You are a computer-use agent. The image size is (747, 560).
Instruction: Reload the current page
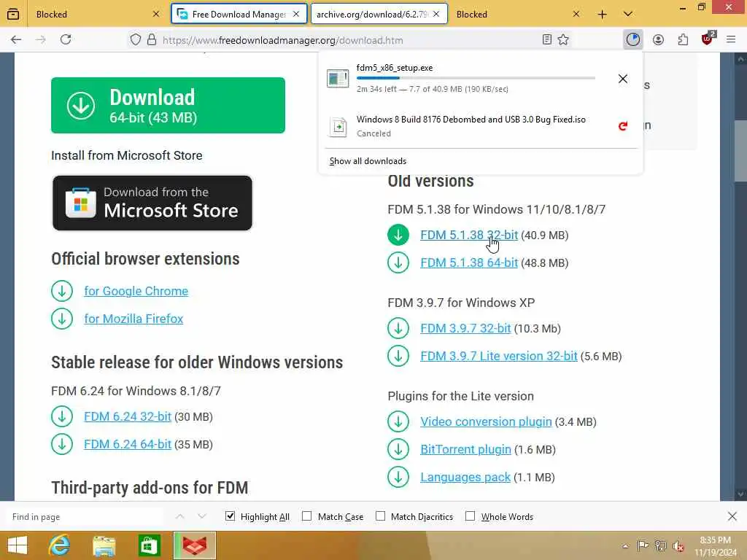pyautogui.click(x=66, y=39)
